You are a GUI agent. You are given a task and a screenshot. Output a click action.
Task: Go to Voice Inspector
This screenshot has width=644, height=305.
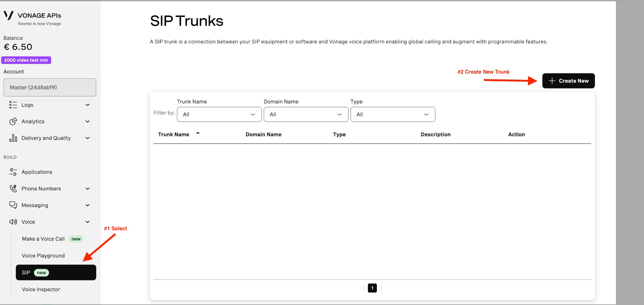point(41,289)
